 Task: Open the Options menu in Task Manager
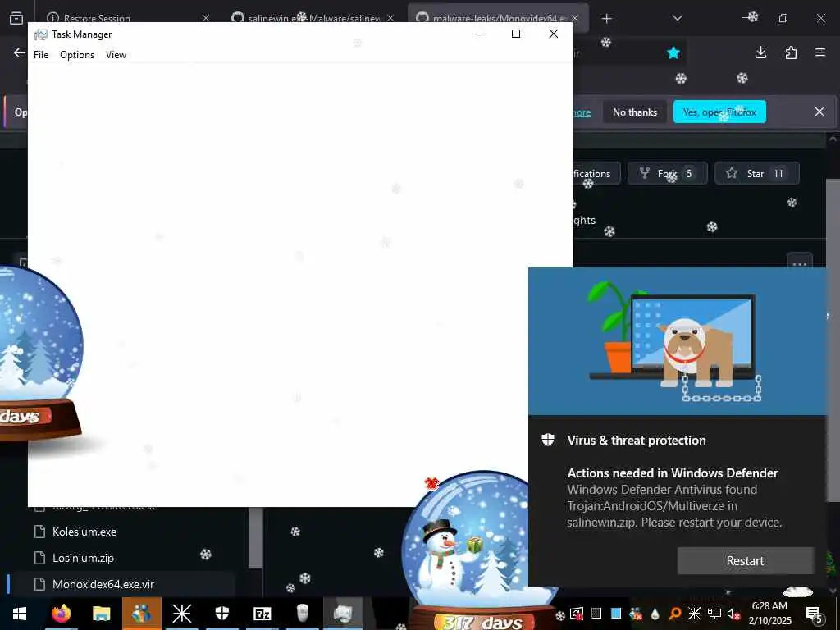pos(77,55)
